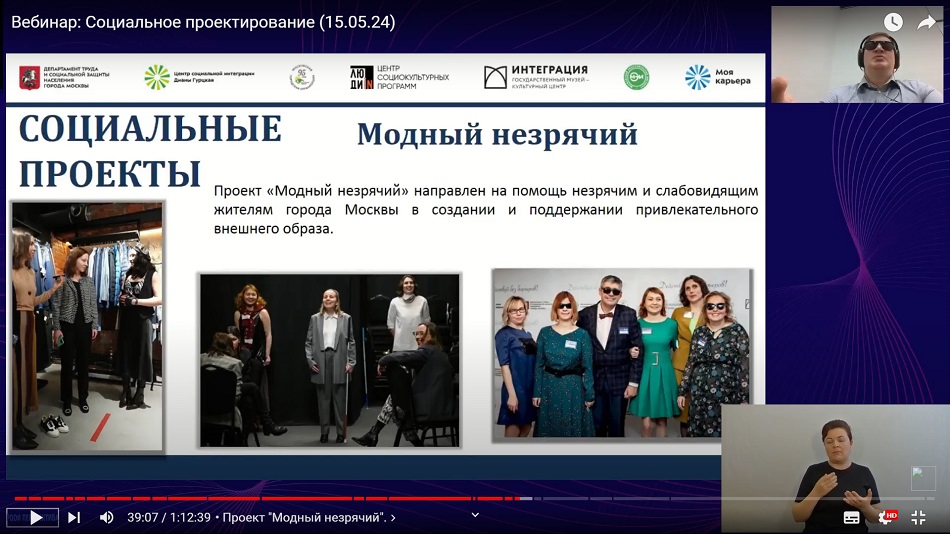
Task: Click the channel watermark above the fullscreen button
Action: (923, 478)
